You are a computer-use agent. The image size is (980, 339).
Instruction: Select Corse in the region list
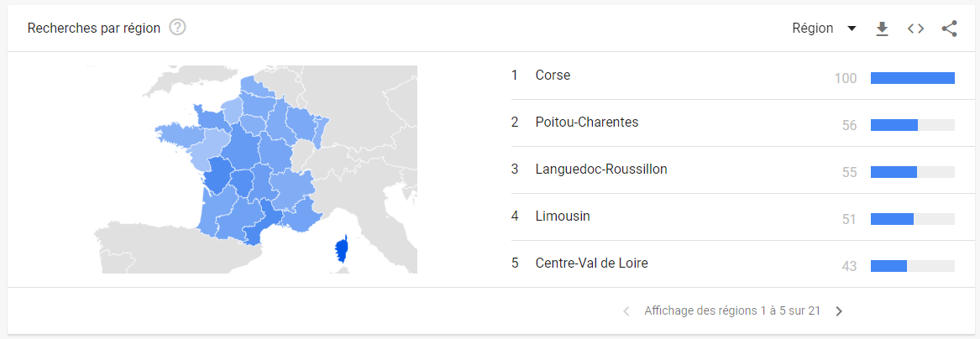tap(553, 76)
